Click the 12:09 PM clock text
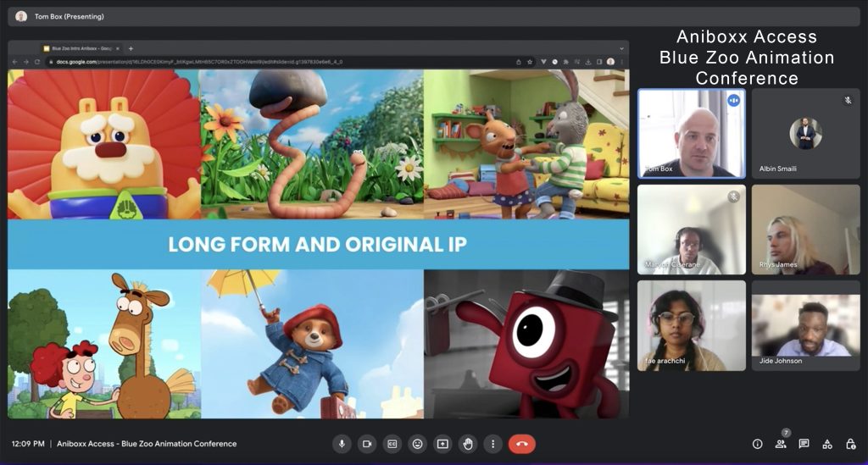The height and width of the screenshot is (465, 868). [x=28, y=444]
